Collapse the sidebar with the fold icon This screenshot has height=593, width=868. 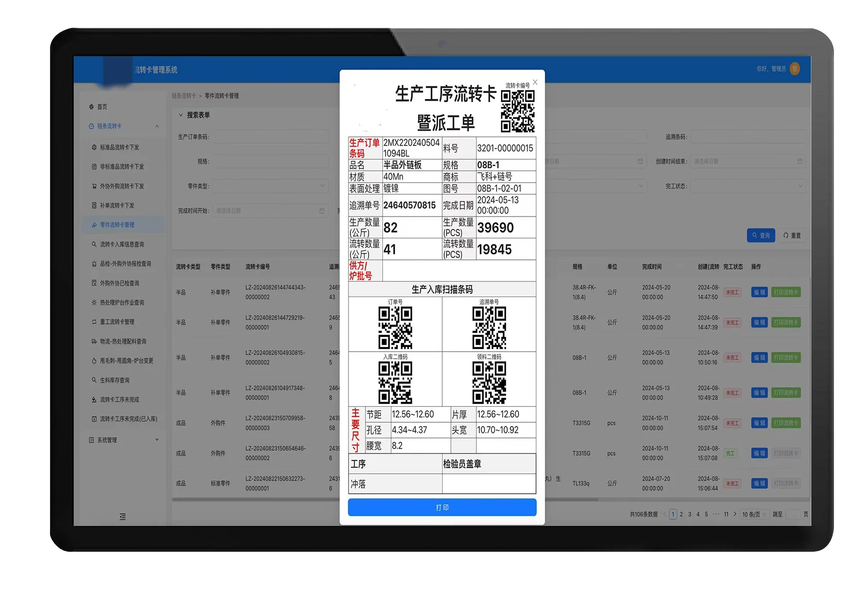(x=123, y=517)
